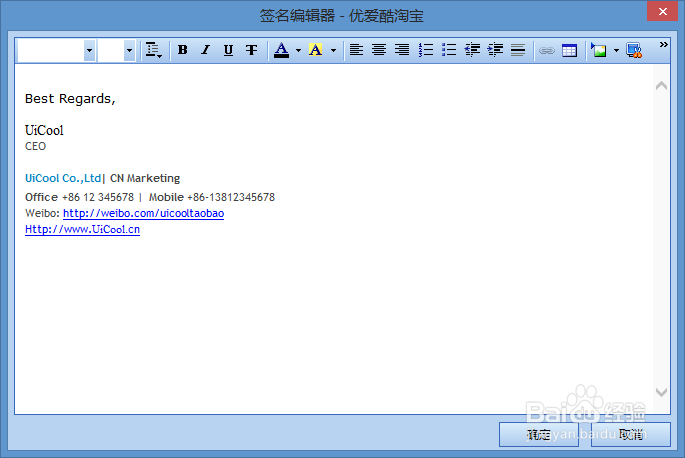Insert a horizontal line
The width and height of the screenshot is (685, 458).
[518, 50]
